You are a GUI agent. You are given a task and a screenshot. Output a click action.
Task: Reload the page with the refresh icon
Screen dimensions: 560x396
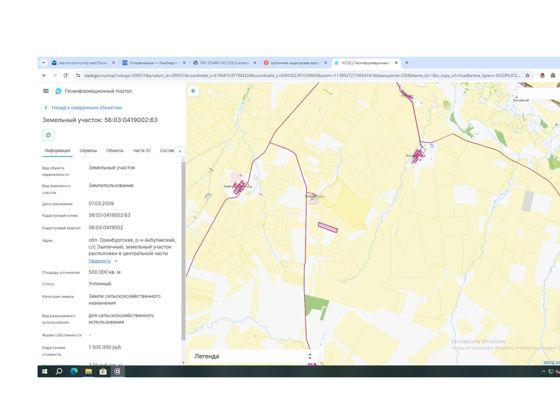[x=65, y=75]
